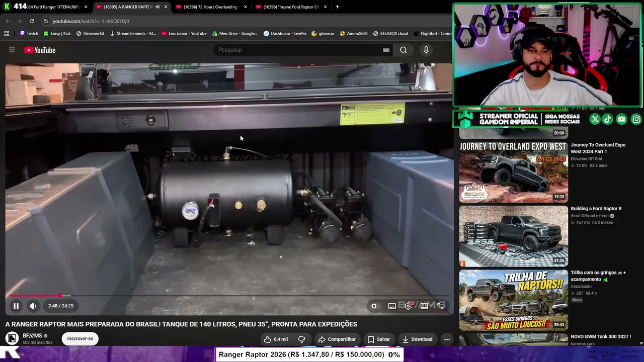Viewport: 644px width, 362px height.
Task: View site information icon in address bar
Action: click(x=46, y=21)
